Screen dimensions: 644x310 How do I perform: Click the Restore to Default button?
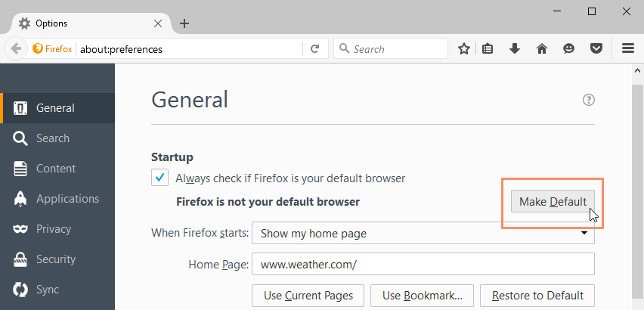click(x=537, y=295)
